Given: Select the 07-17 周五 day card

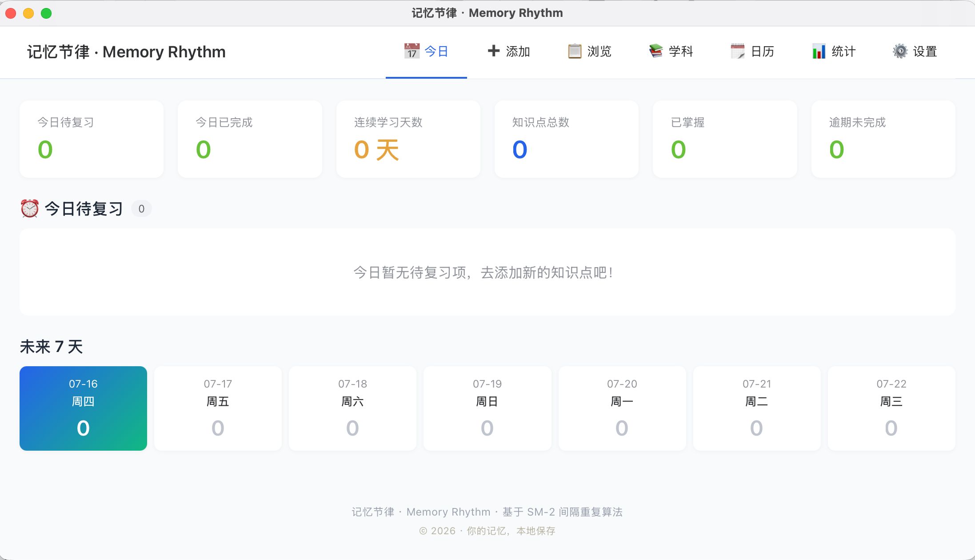Looking at the screenshot, I should [x=218, y=408].
